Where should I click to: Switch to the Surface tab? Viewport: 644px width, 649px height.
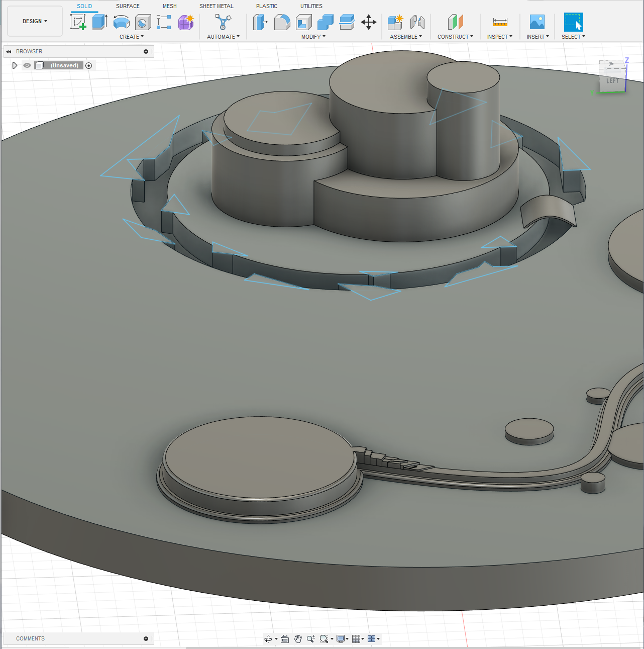click(x=128, y=6)
